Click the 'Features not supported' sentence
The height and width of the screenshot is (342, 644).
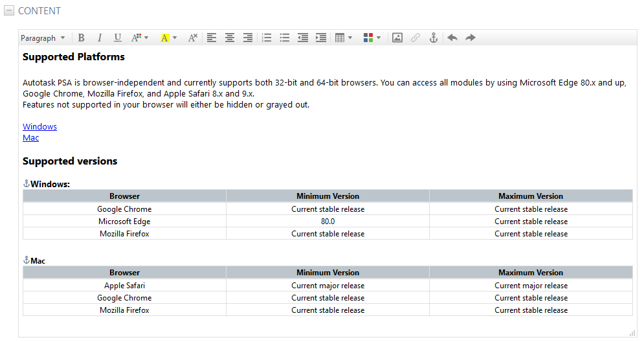[x=166, y=105]
